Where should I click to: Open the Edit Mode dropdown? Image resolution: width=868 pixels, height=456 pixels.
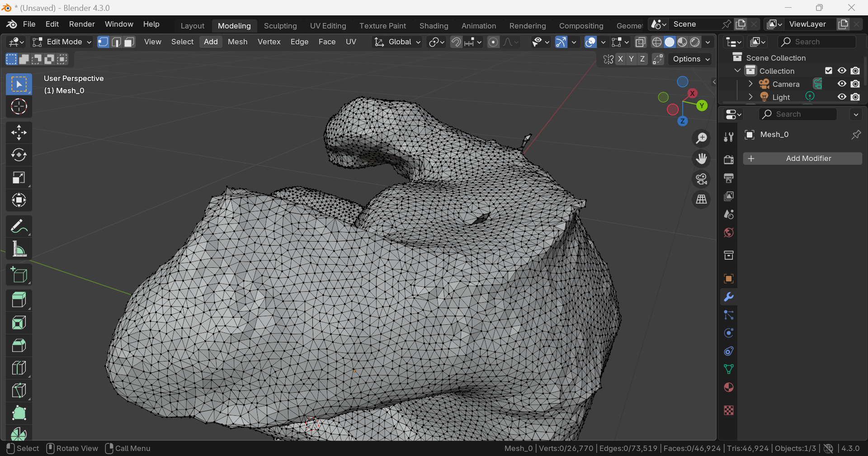tap(62, 42)
